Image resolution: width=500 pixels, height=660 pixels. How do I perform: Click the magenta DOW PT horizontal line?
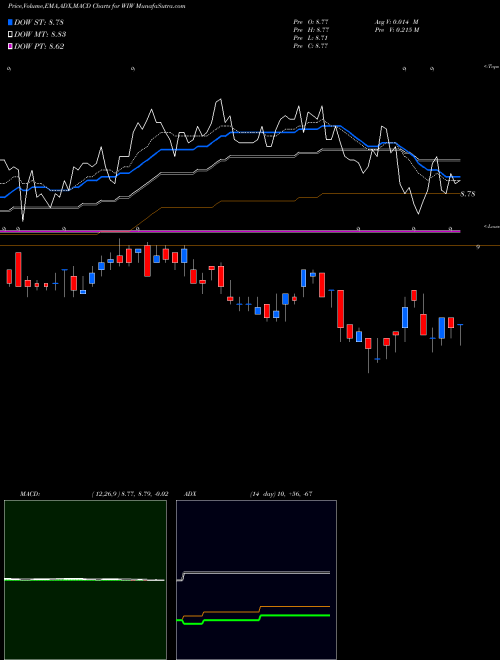[x=230, y=231]
